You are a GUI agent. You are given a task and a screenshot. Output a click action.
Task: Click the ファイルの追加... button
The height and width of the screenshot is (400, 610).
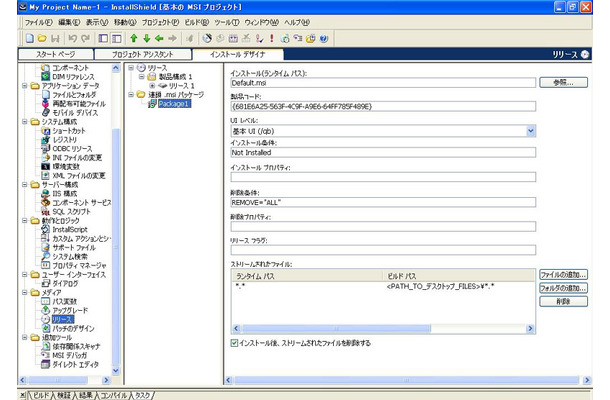click(563, 275)
